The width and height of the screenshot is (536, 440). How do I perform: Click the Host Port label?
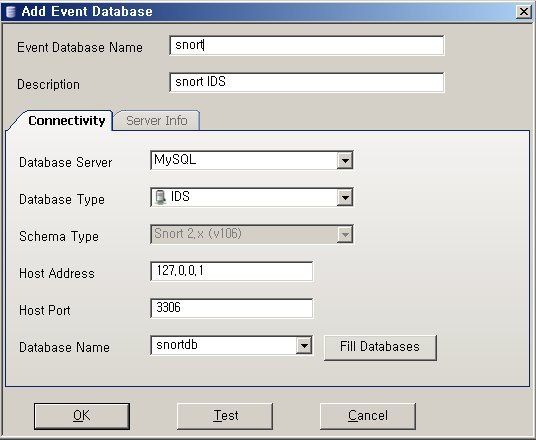(44, 310)
